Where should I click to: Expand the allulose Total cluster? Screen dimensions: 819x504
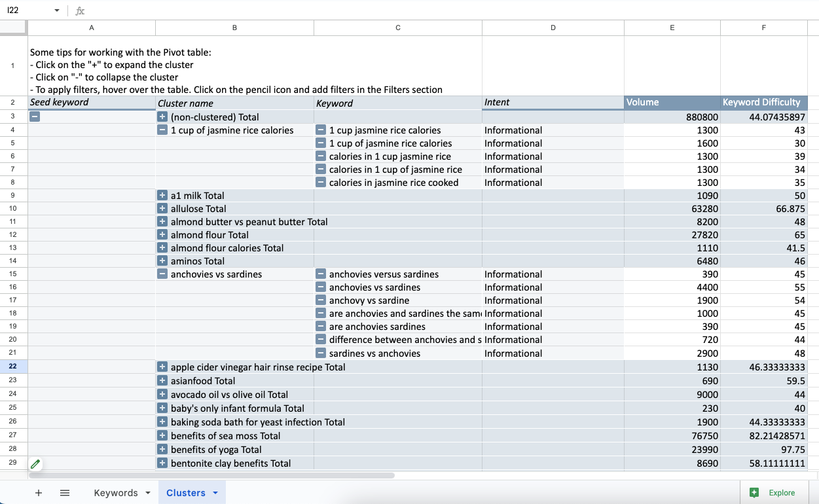coord(162,208)
